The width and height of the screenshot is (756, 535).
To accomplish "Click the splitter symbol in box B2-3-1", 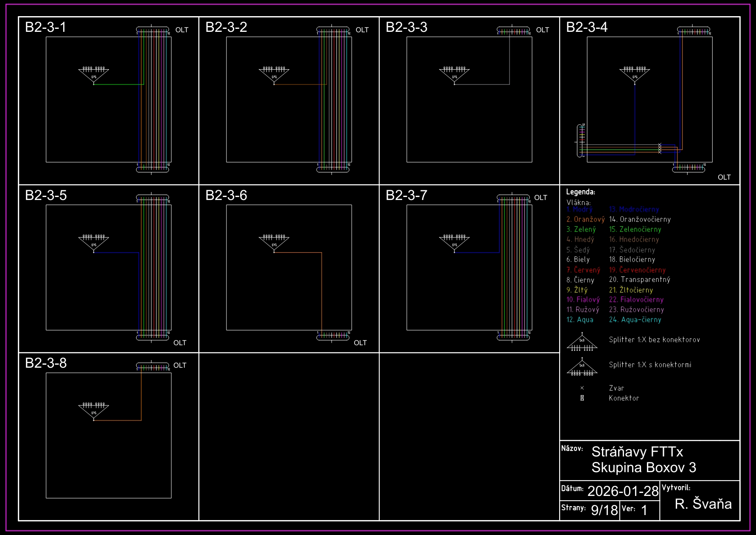I will (94, 74).
